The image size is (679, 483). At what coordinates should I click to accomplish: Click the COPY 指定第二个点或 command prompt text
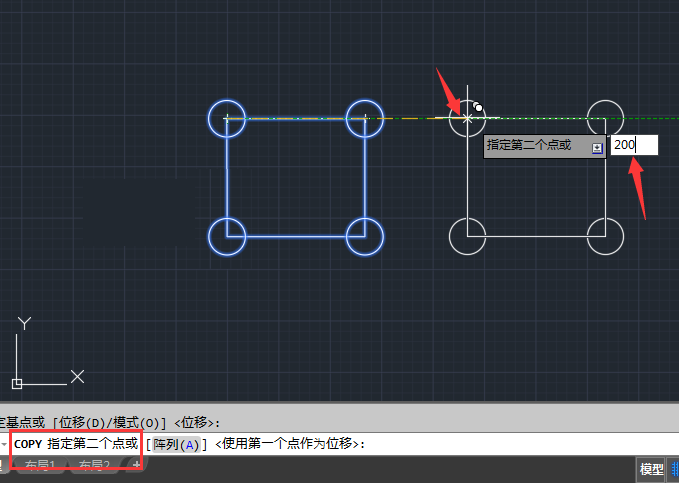pos(76,444)
